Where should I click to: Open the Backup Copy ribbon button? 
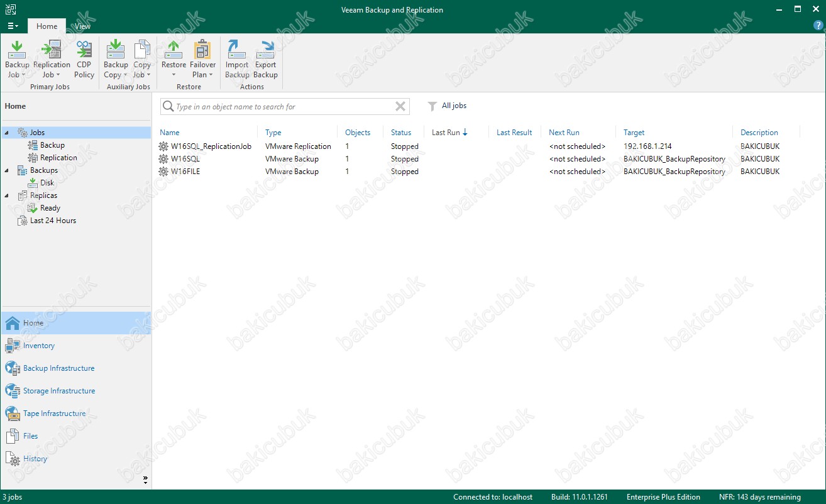coord(116,60)
